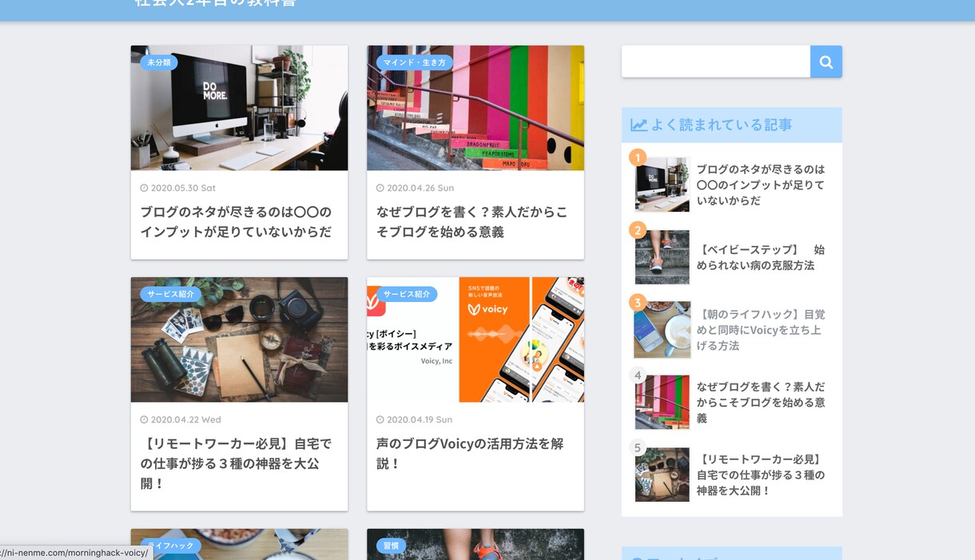Open the colorful stairs image post
975x560 pixels.
click(476, 108)
